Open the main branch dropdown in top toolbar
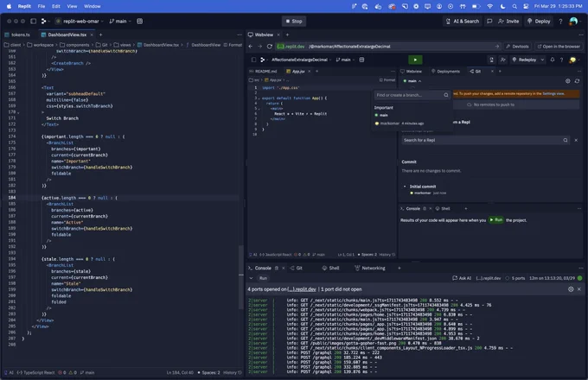588x380 pixels. pos(120,22)
